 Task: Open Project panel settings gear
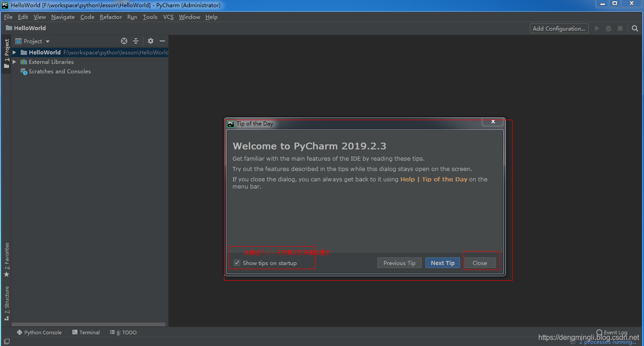(151, 41)
